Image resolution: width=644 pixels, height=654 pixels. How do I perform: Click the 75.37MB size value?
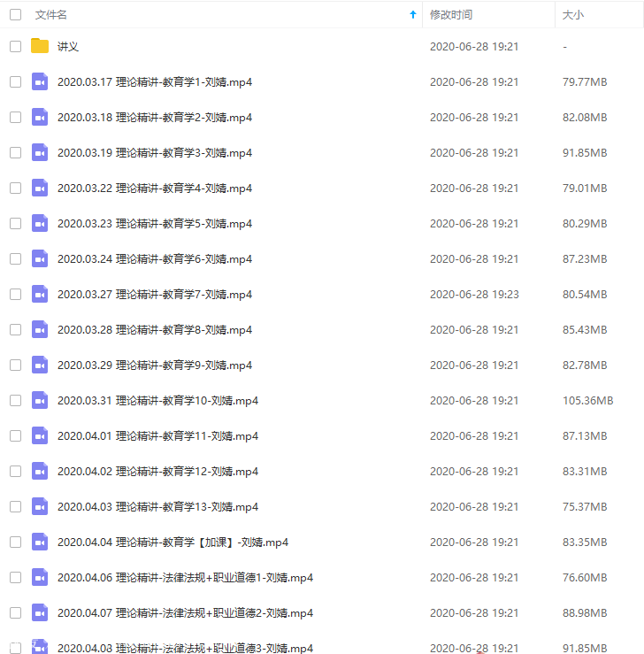(x=585, y=507)
